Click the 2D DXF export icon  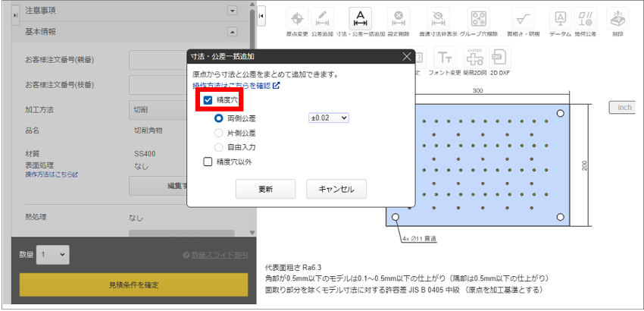click(x=499, y=56)
